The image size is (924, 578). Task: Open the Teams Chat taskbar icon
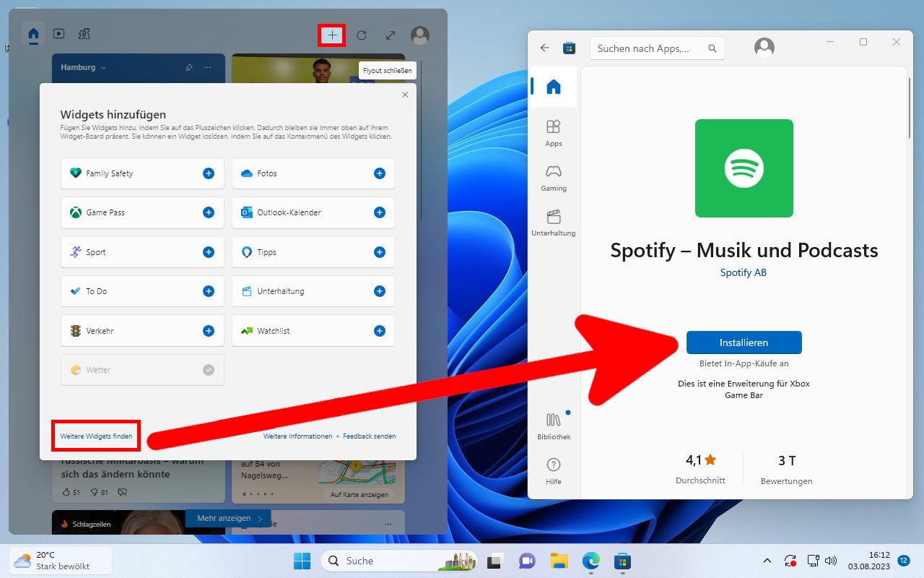[x=527, y=561]
